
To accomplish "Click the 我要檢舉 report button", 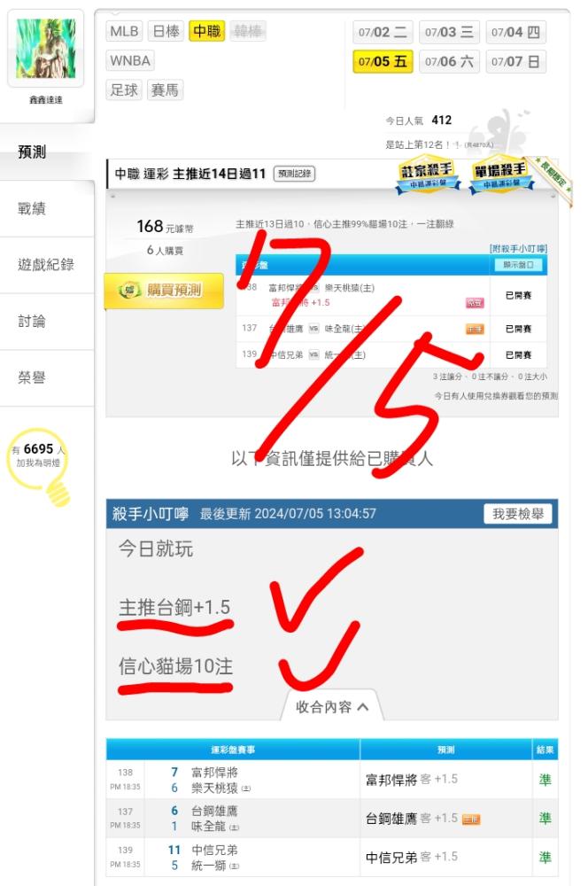I will point(518,514).
